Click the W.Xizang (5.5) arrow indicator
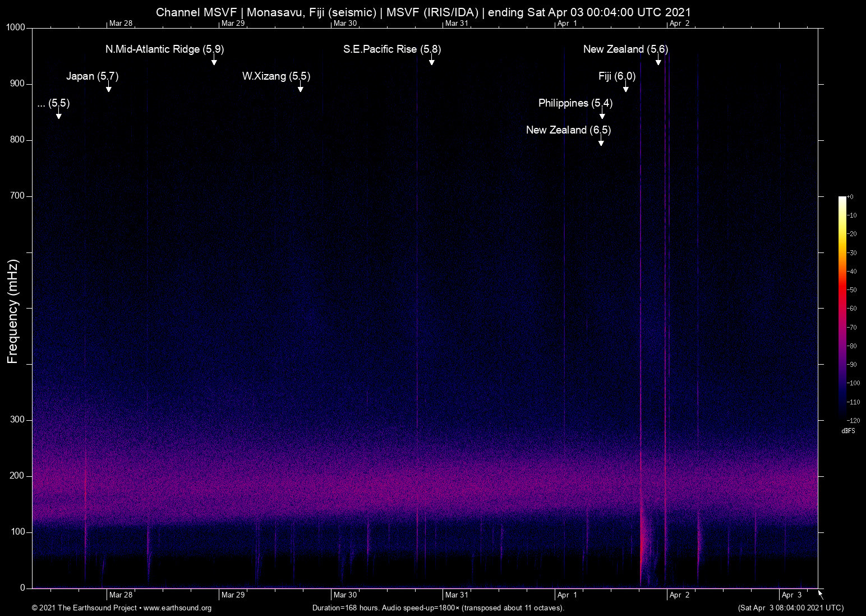Image resolution: width=866 pixels, height=616 pixels. coord(300,88)
